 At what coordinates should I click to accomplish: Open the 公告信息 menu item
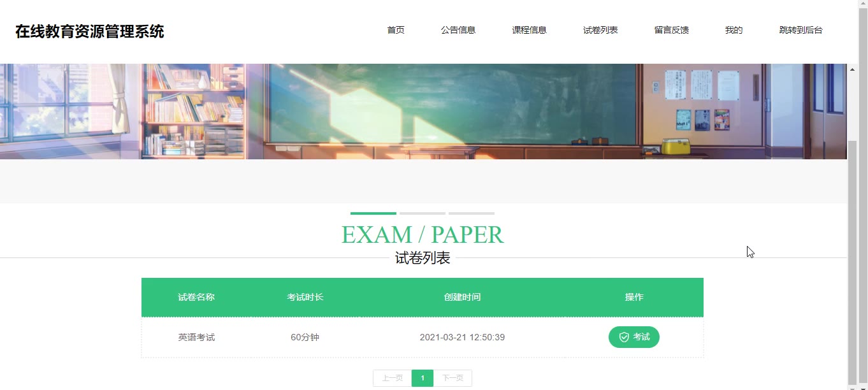click(458, 30)
